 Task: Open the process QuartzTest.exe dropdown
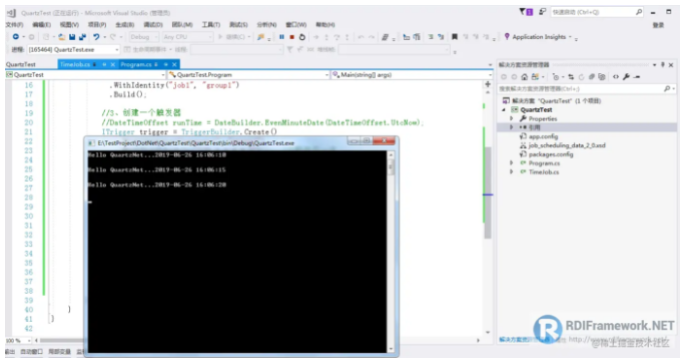point(73,50)
